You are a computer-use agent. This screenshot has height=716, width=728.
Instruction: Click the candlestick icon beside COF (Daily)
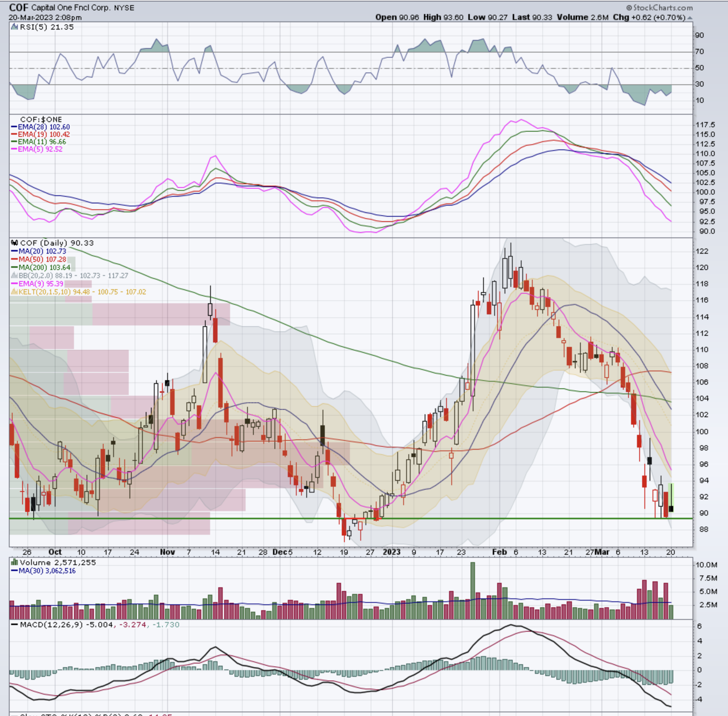[15, 243]
